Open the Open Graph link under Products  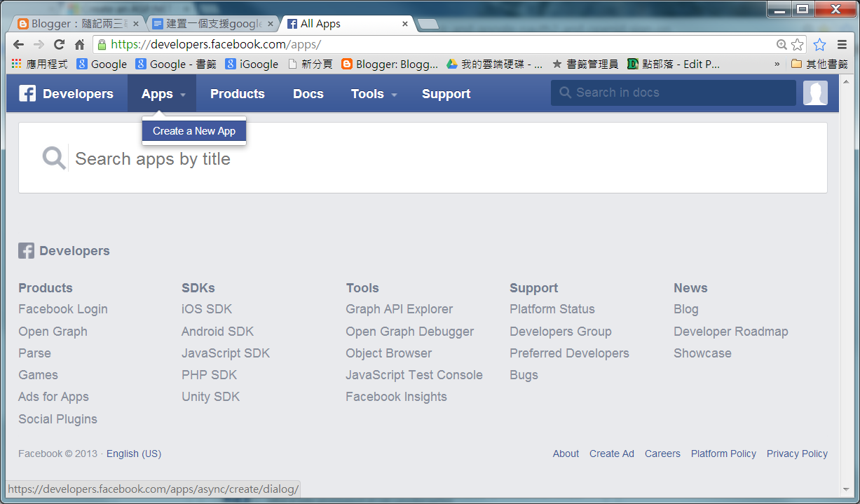53,332
